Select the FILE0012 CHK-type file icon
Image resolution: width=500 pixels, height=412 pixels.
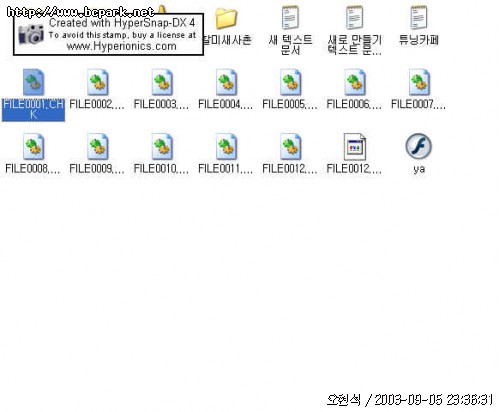[291, 147]
